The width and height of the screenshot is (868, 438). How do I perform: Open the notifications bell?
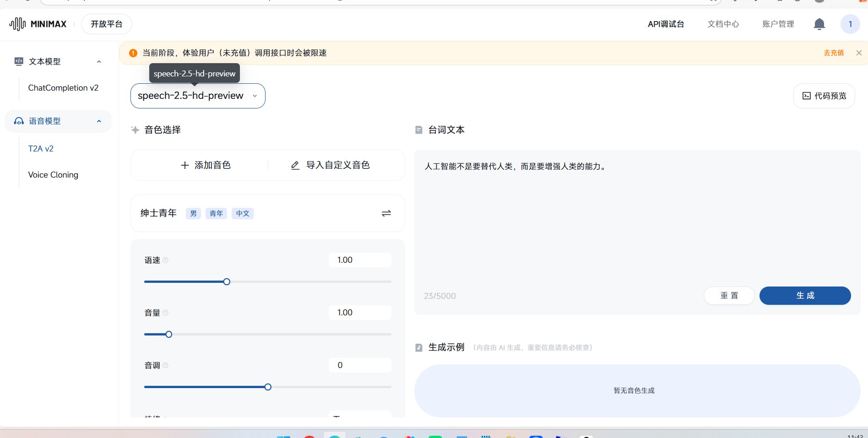pos(819,24)
